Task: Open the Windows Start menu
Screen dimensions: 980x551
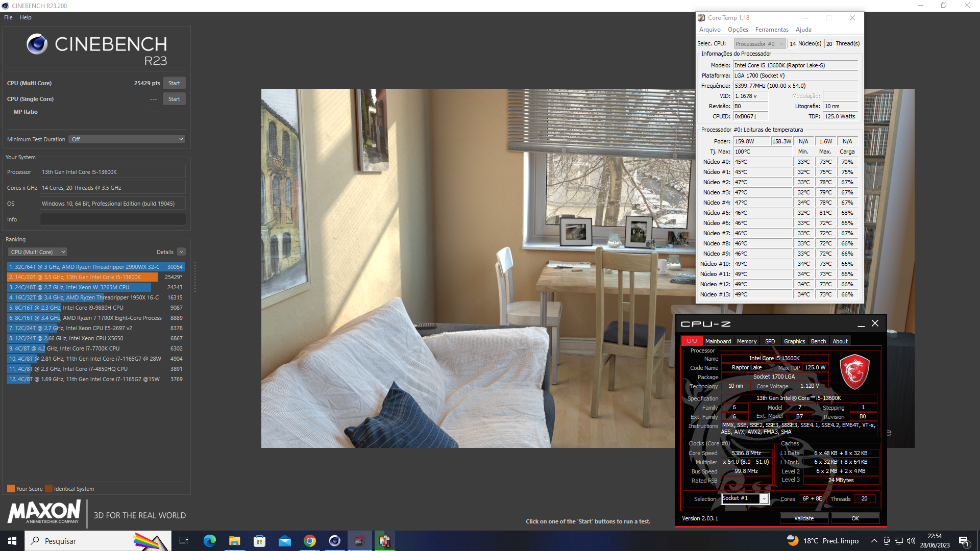Action: 12,541
